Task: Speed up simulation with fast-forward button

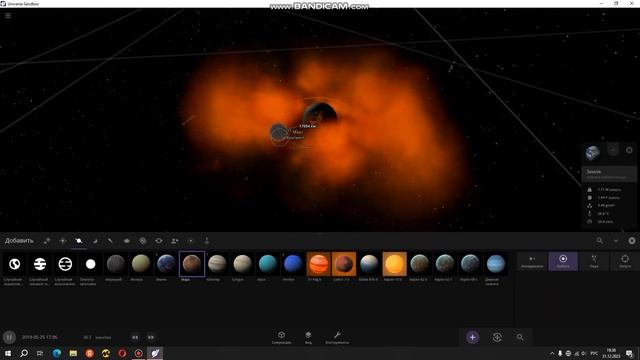Action: 151,338
